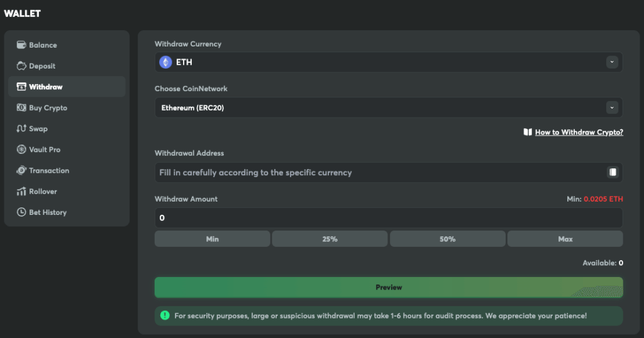Choose the Max amount button
This screenshot has width=644, height=338.
point(565,239)
